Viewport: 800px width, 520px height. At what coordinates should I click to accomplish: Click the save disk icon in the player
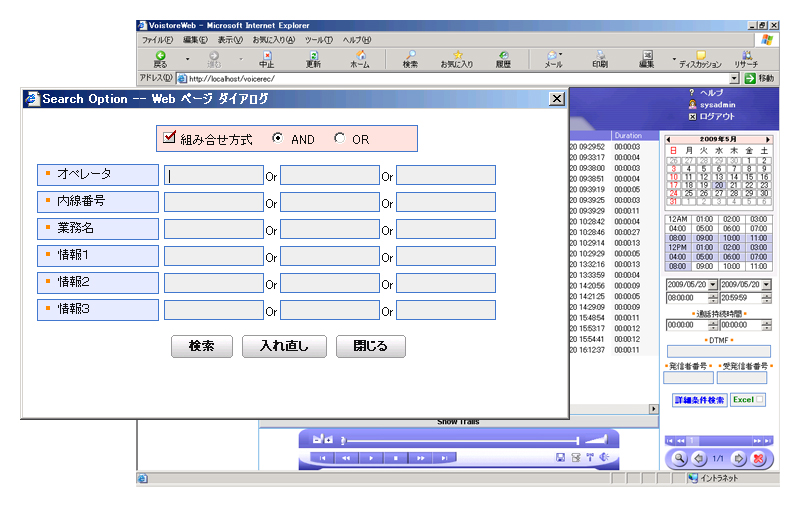click(x=561, y=458)
